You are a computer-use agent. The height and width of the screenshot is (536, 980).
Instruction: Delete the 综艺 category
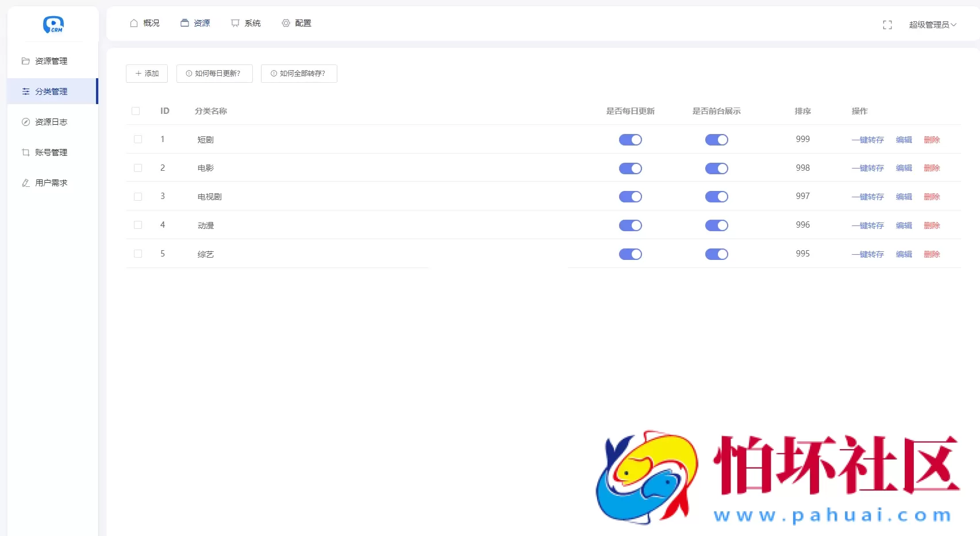[x=931, y=254]
